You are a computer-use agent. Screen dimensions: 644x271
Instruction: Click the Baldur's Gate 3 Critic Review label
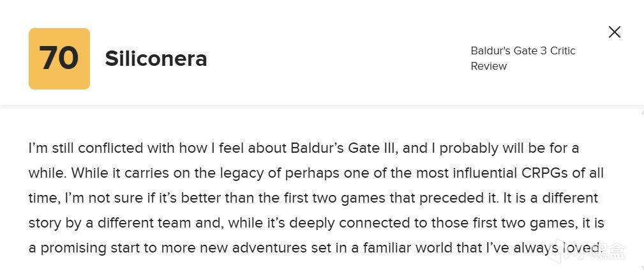click(523, 58)
